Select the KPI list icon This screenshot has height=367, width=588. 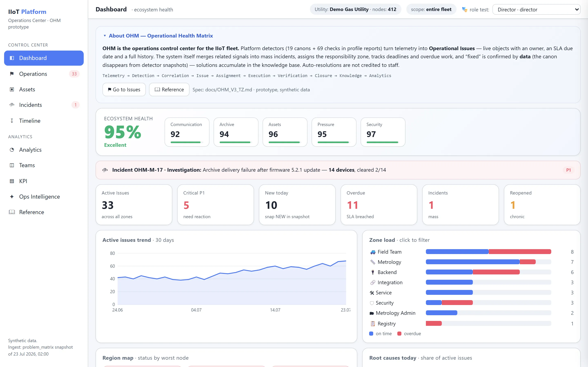[12, 181]
